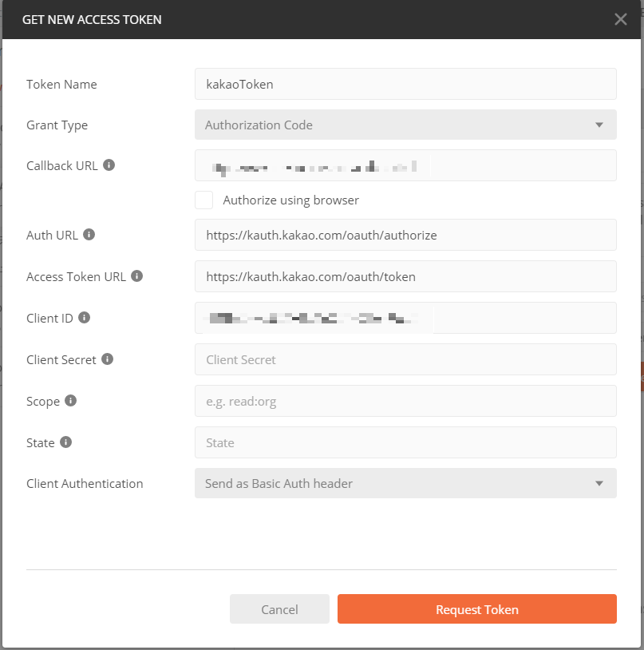Image resolution: width=644 pixels, height=650 pixels.
Task: Click the Access Token URL label text
Action: [76, 276]
